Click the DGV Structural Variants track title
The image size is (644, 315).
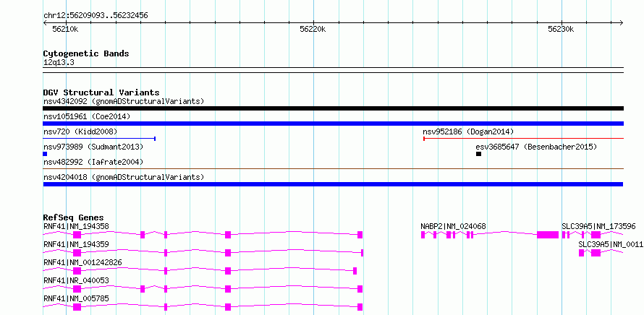[101, 92]
